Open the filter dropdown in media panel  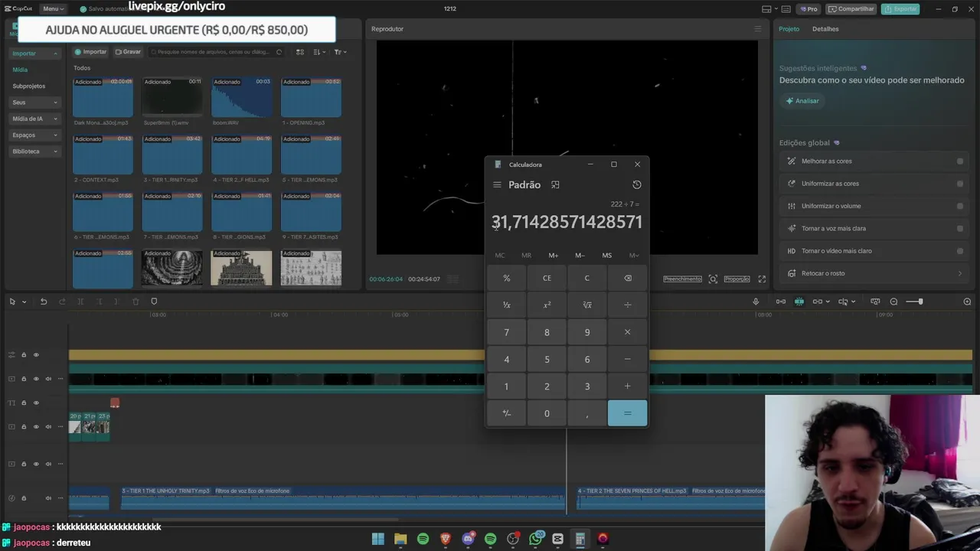[341, 52]
